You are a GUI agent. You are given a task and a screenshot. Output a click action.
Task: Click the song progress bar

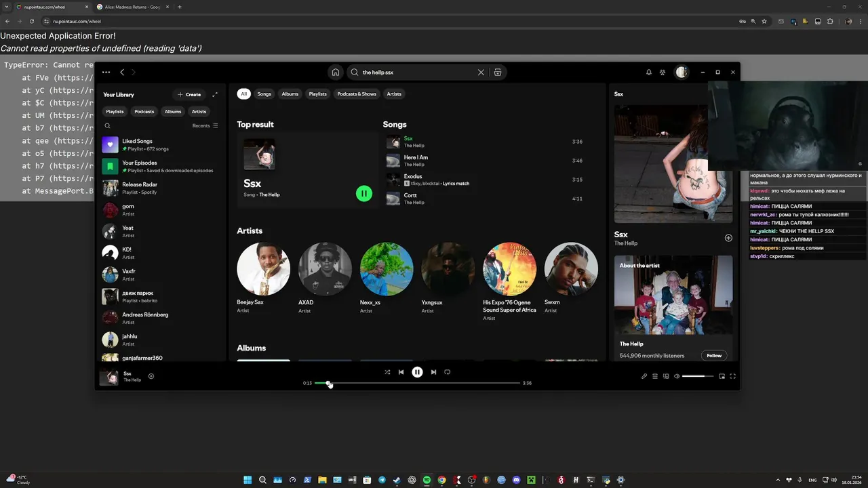coord(417,383)
